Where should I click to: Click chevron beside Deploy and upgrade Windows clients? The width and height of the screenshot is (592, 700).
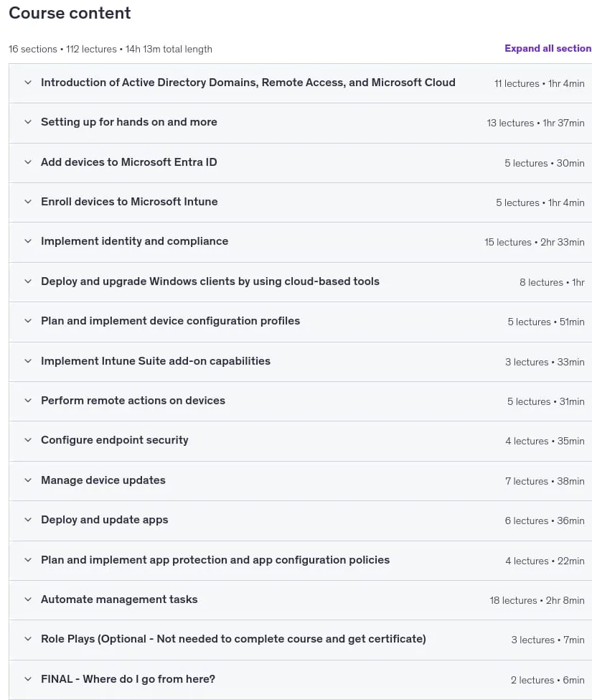[x=28, y=281]
